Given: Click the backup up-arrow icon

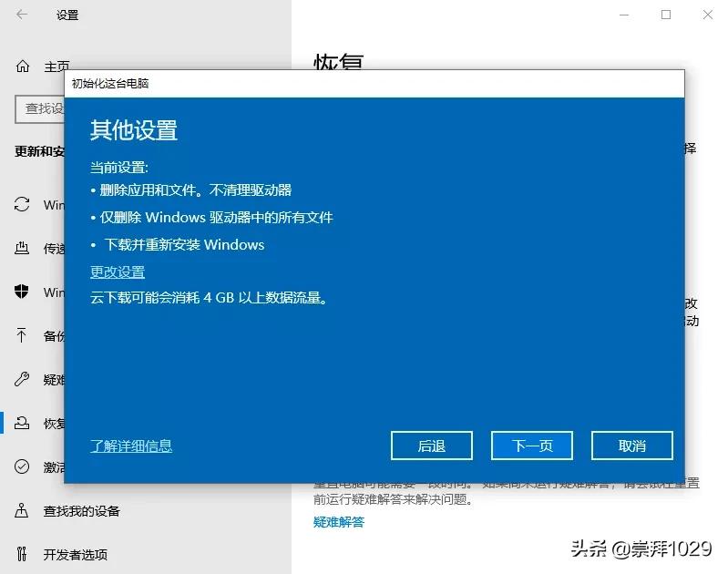Looking at the screenshot, I should (21, 335).
